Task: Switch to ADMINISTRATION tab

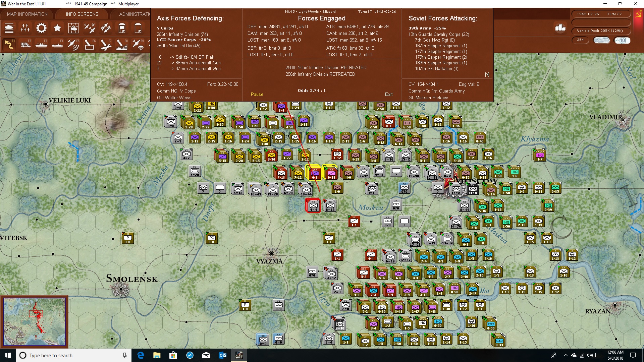Action: (134, 14)
